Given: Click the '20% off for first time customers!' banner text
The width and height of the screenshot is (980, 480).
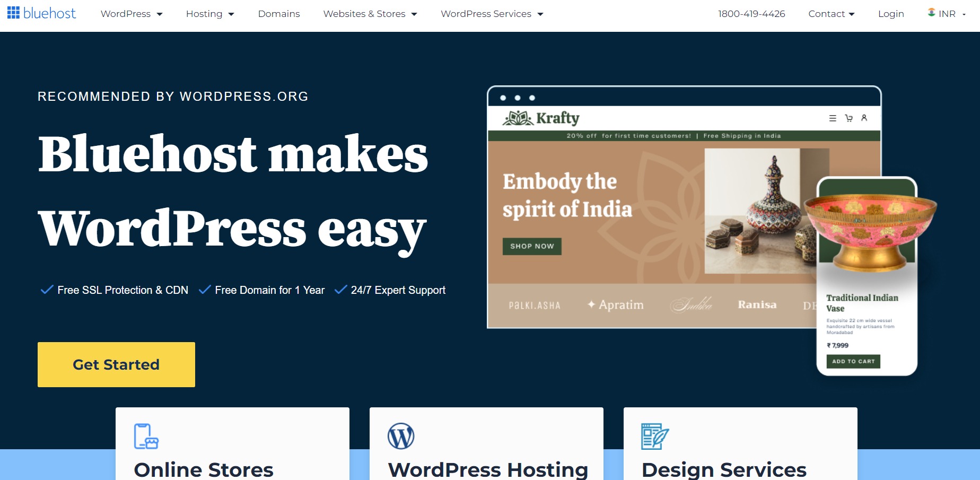Looking at the screenshot, I should tap(629, 136).
